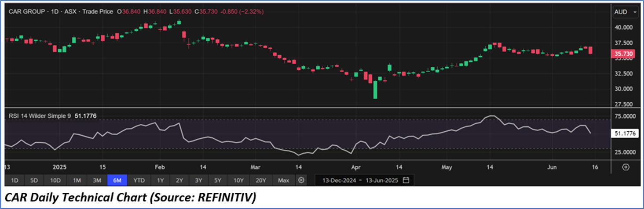Open the AUD currency dropdown
Viewport: 644px width, 209px height.
tap(626, 13)
